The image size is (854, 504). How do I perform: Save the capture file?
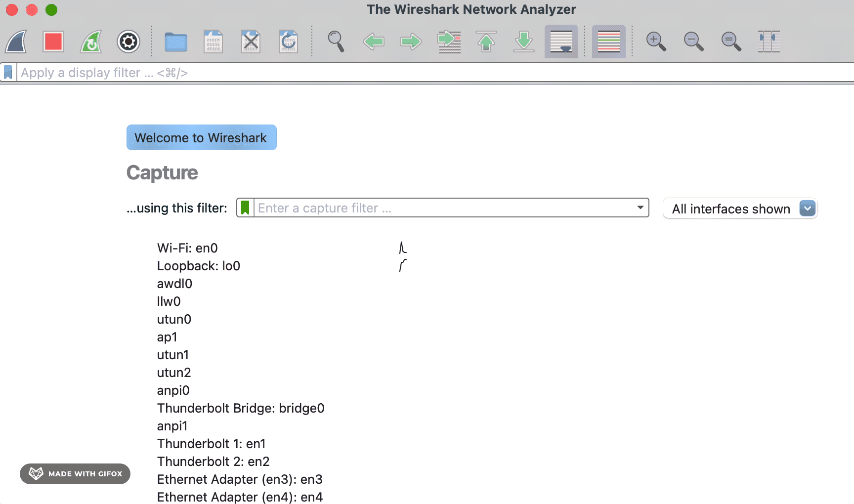pyautogui.click(x=213, y=42)
